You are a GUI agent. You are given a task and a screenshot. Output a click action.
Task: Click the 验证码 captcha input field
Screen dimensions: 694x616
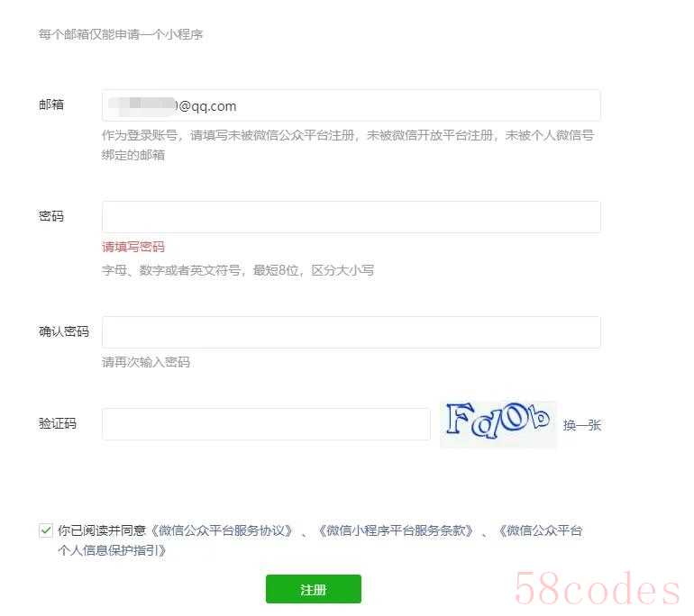point(266,424)
